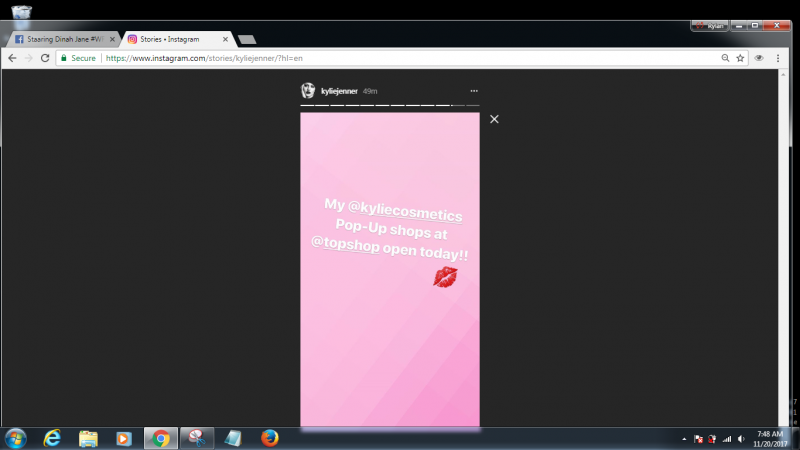Tap the @kyliecosmetics mention
Screen dimensions: 800x450
(x=405, y=211)
